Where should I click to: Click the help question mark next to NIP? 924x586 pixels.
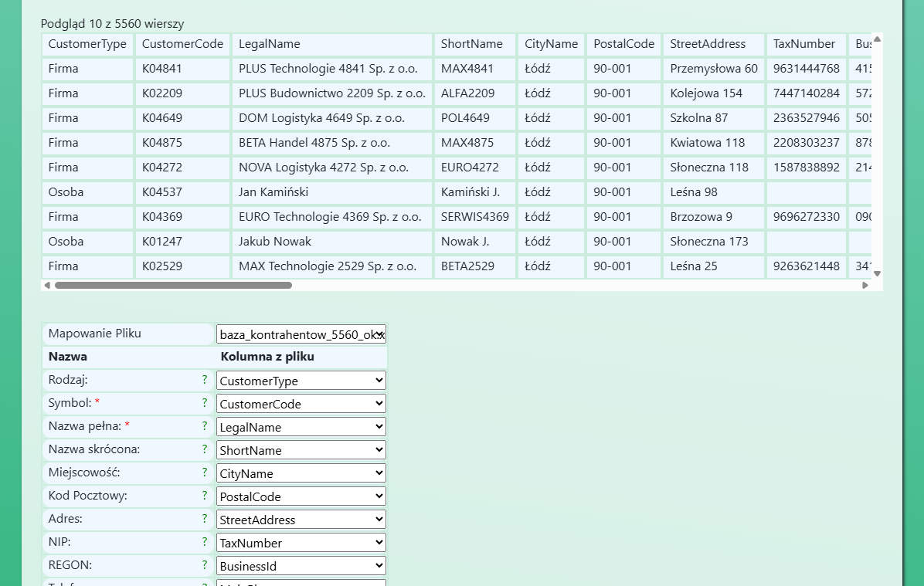tap(205, 542)
